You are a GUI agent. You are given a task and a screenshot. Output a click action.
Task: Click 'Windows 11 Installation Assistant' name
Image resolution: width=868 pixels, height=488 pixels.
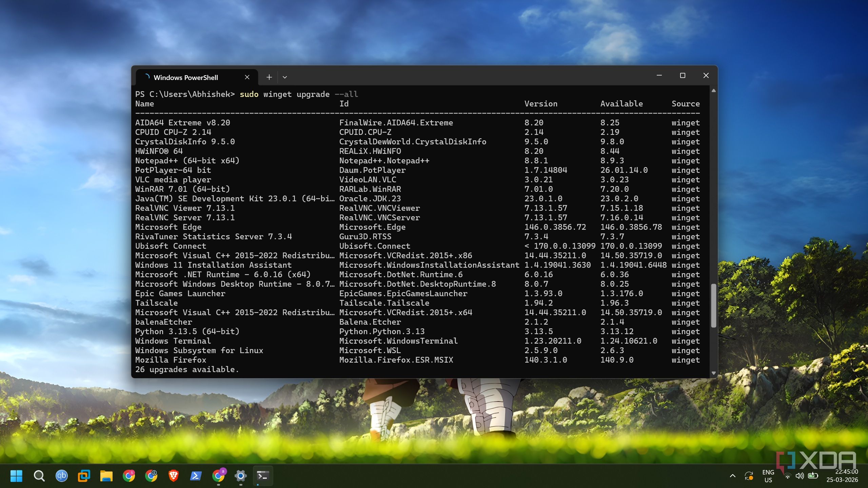click(213, 265)
